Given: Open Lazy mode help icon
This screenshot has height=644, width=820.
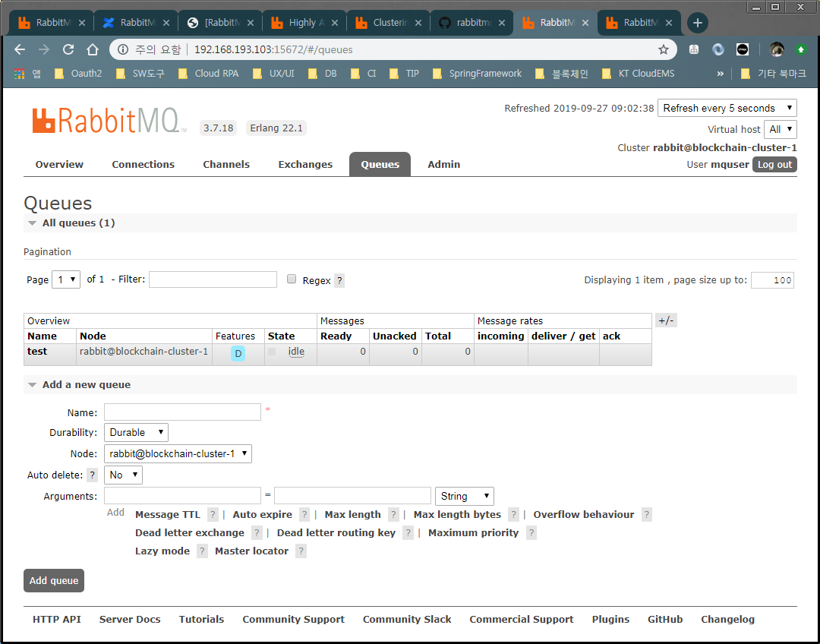Looking at the screenshot, I should 202,551.
